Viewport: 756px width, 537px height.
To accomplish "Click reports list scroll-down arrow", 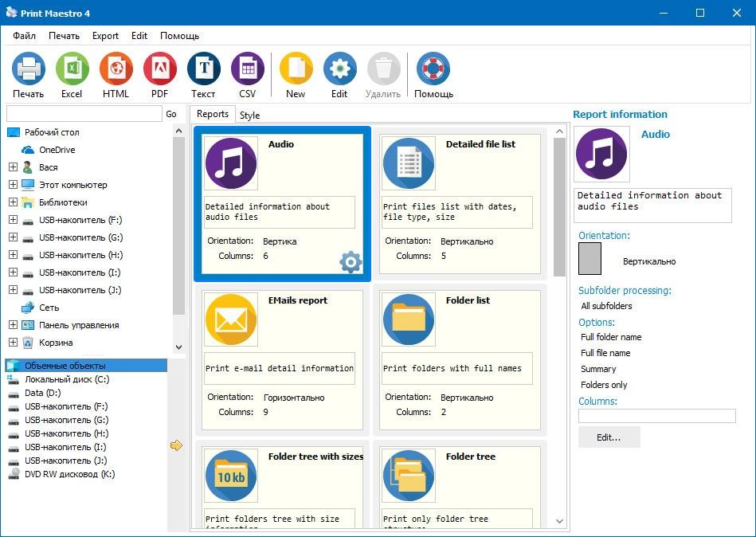I will click(x=559, y=521).
